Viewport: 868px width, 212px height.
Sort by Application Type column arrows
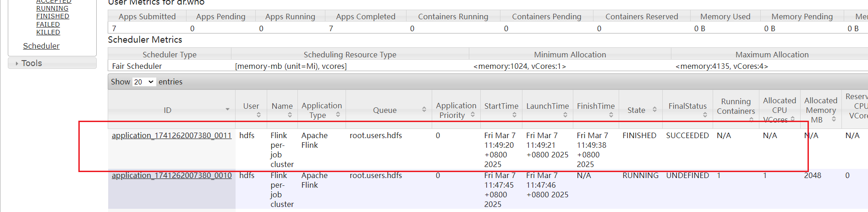click(338, 115)
